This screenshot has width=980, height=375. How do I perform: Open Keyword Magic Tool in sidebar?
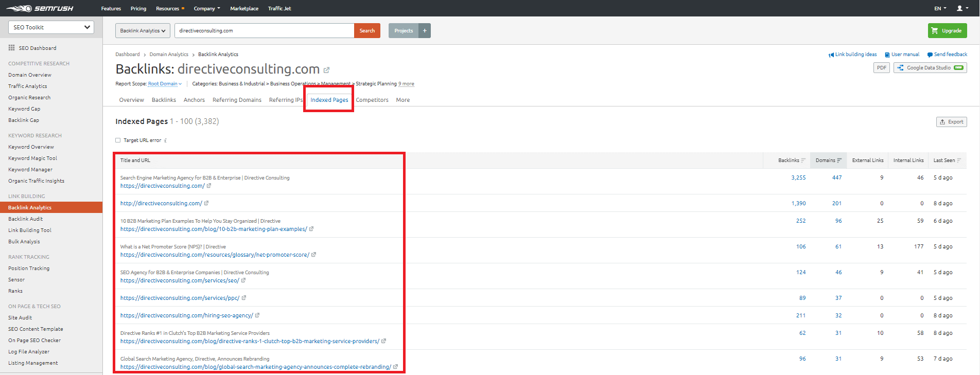point(32,158)
